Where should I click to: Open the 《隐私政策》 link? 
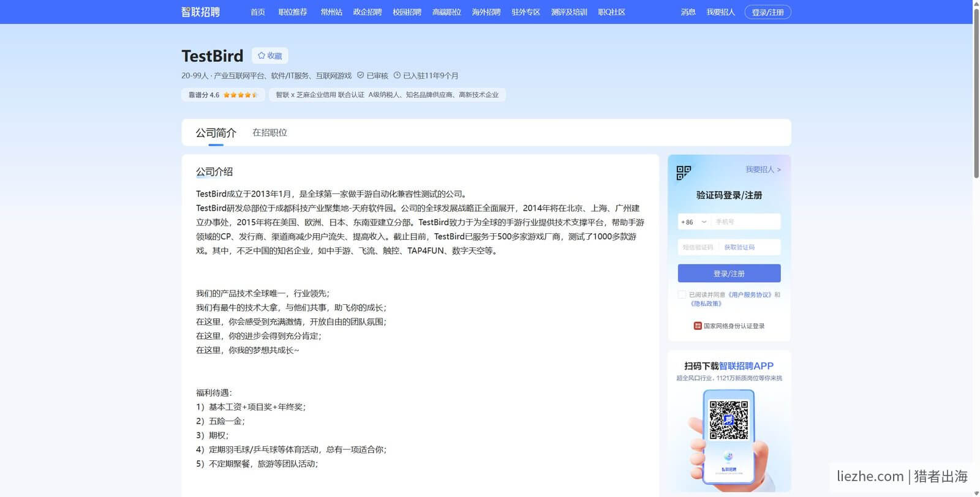[706, 304]
